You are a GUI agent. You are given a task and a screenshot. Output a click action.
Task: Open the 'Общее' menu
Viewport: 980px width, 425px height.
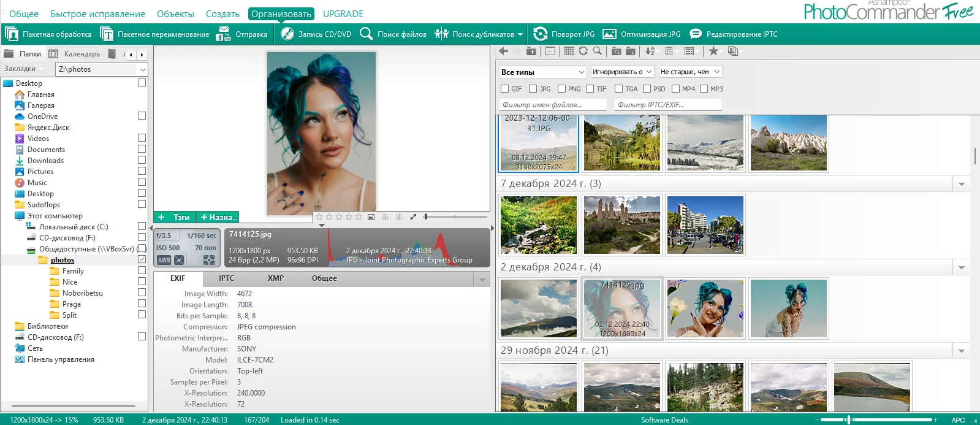coord(24,13)
